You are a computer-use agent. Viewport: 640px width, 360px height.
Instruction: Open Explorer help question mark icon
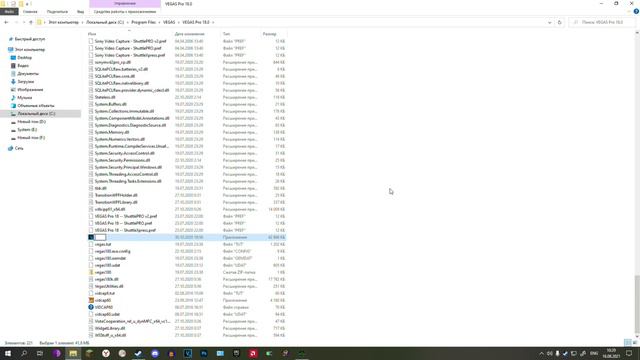tap(636, 11)
